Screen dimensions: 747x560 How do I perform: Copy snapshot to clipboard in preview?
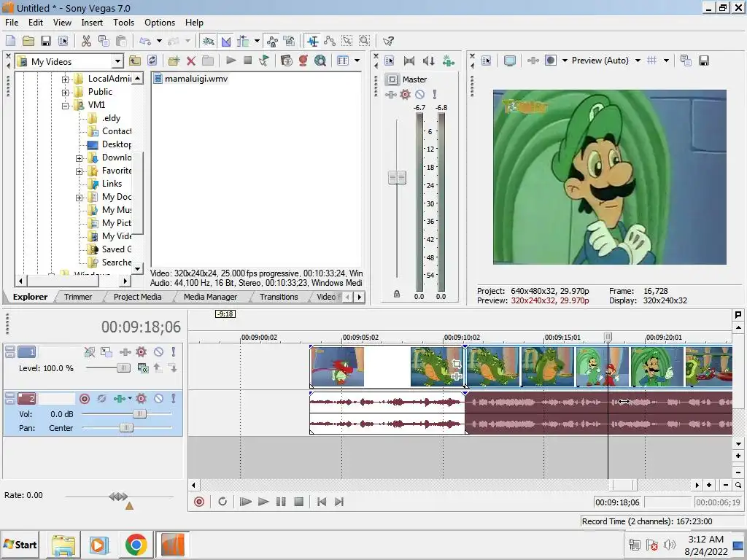tap(686, 61)
